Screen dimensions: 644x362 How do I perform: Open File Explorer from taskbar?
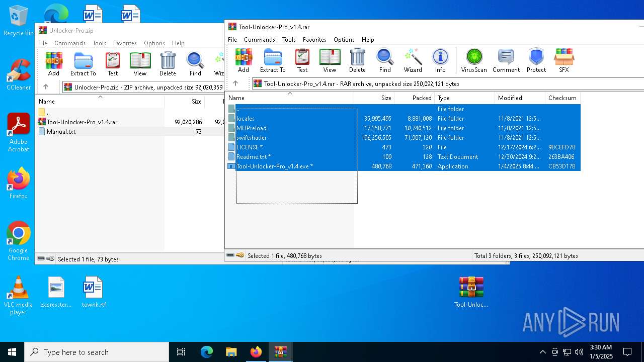click(x=231, y=352)
